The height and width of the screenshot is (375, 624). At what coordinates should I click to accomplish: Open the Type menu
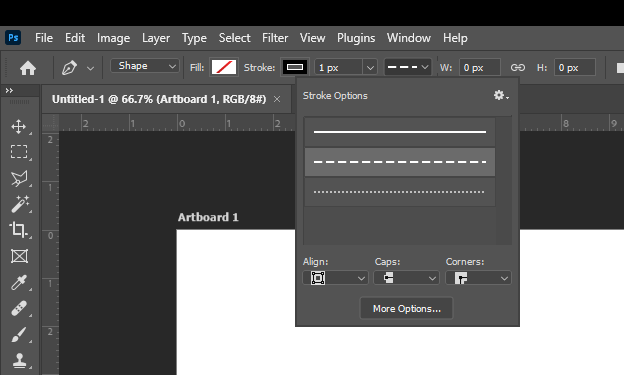pos(194,38)
